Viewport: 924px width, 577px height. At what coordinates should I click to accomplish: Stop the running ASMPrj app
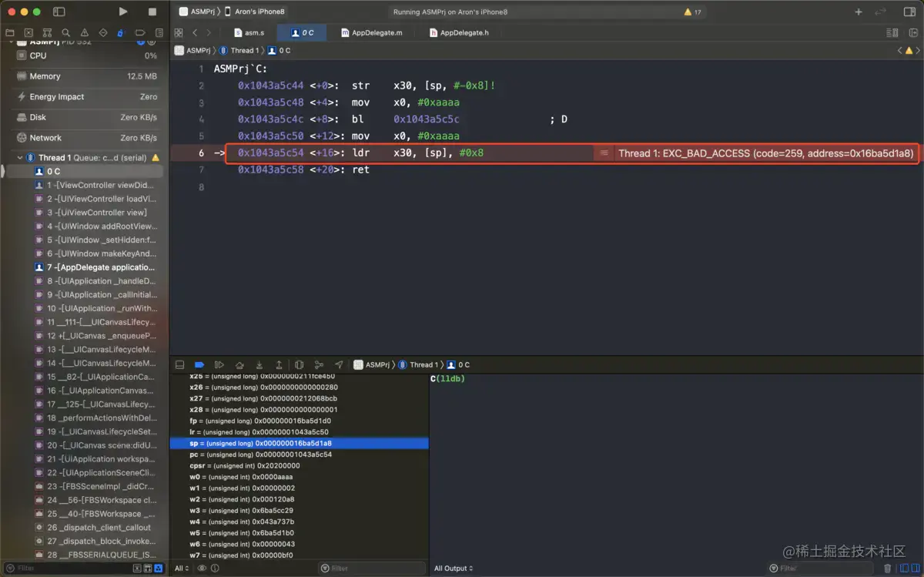[152, 12]
